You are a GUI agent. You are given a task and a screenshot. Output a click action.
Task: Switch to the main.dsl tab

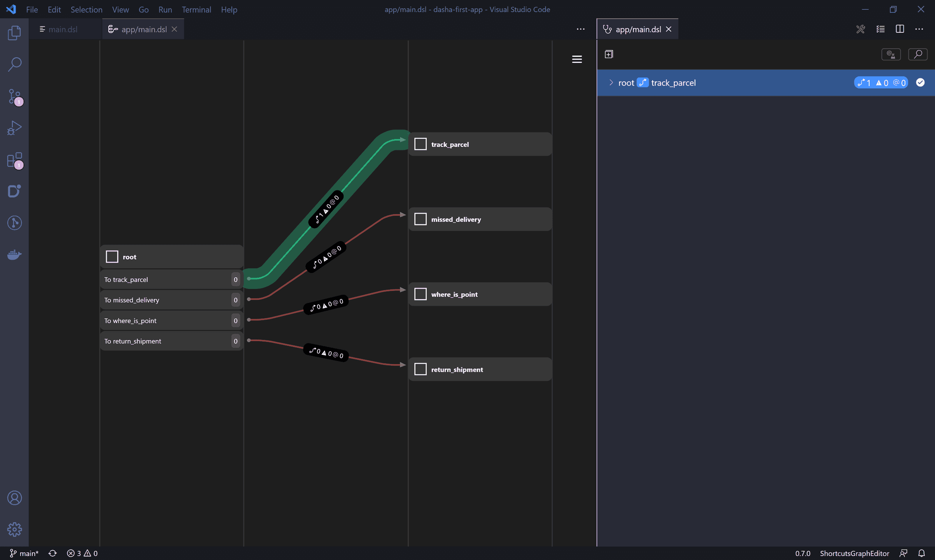point(64,29)
